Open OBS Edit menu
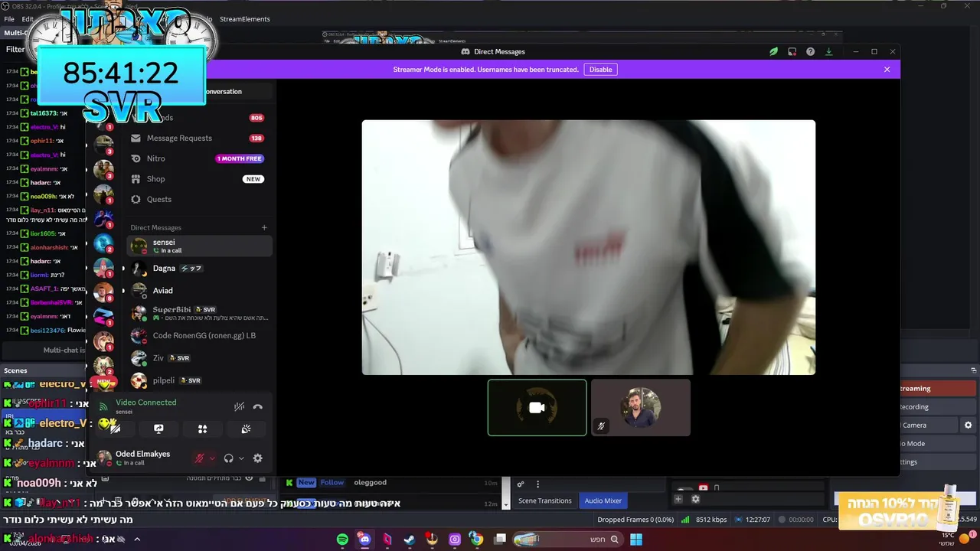This screenshot has height=551, width=980. pyautogui.click(x=28, y=19)
